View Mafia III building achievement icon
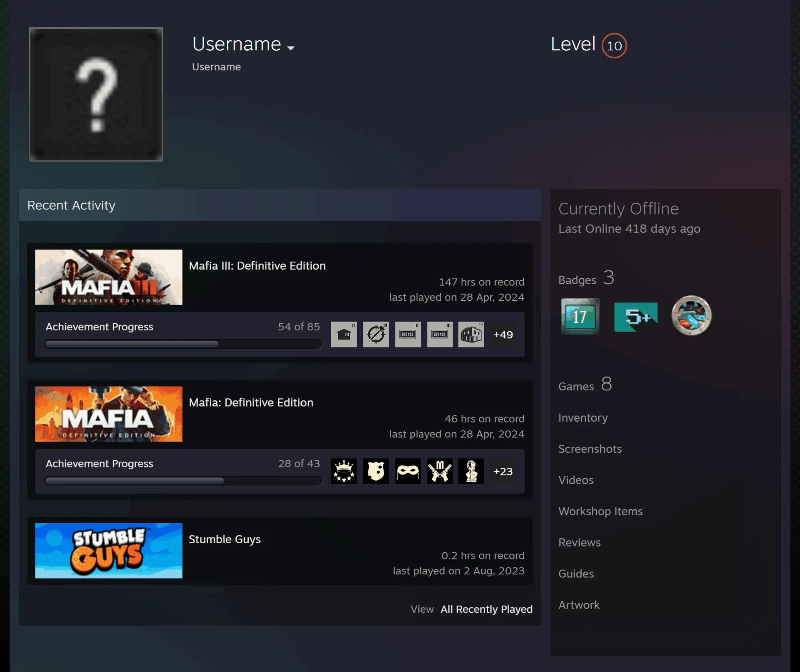This screenshot has height=672, width=800. pyautogui.click(x=471, y=334)
